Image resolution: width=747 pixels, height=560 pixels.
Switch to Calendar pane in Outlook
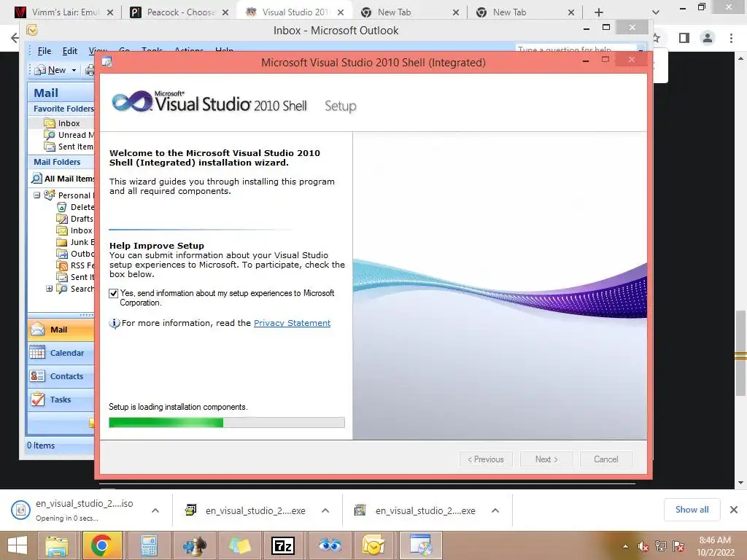61,353
